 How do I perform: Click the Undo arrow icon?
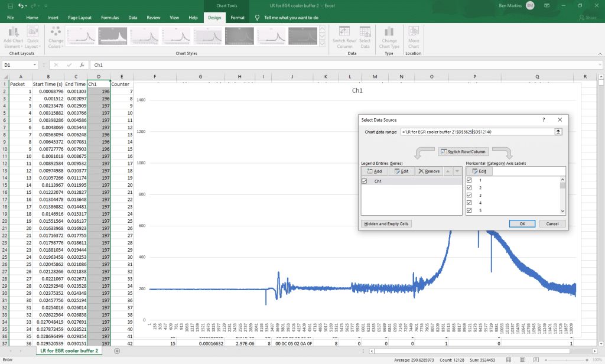coord(21,6)
